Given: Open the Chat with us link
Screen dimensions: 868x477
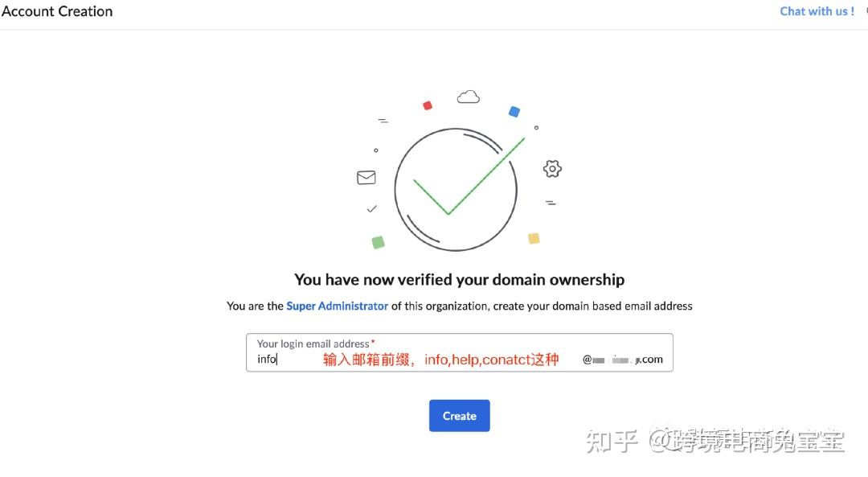Looking at the screenshot, I should click(817, 11).
